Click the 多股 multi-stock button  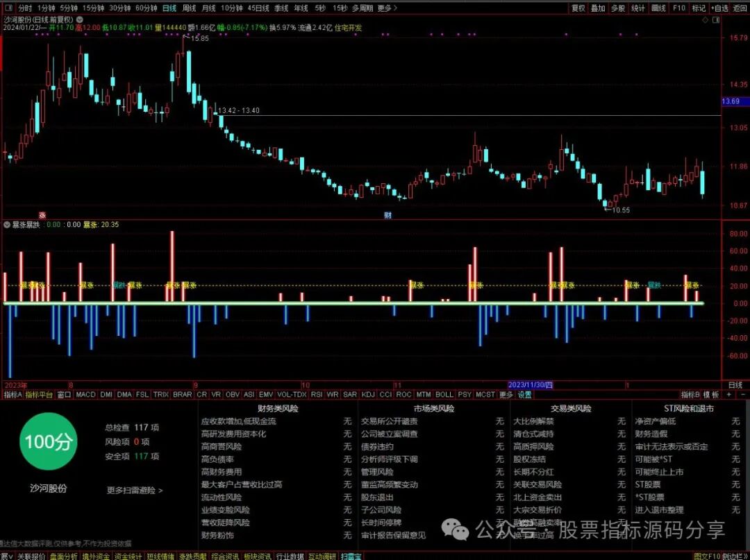[618, 8]
